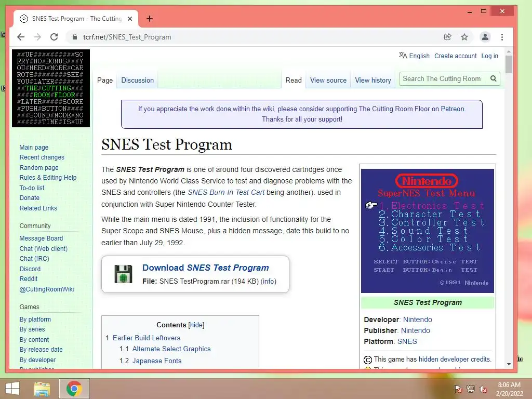Open the English language selector
The image size is (532, 399).
pos(419,56)
